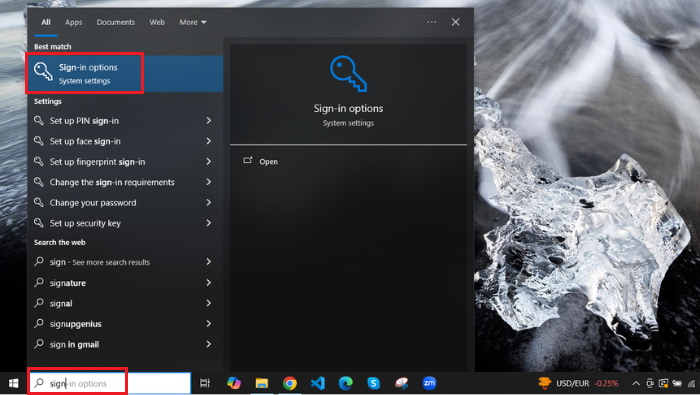Open File Explorer from the taskbar
This screenshot has width=700, height=395.
click(x=262, y=383)
